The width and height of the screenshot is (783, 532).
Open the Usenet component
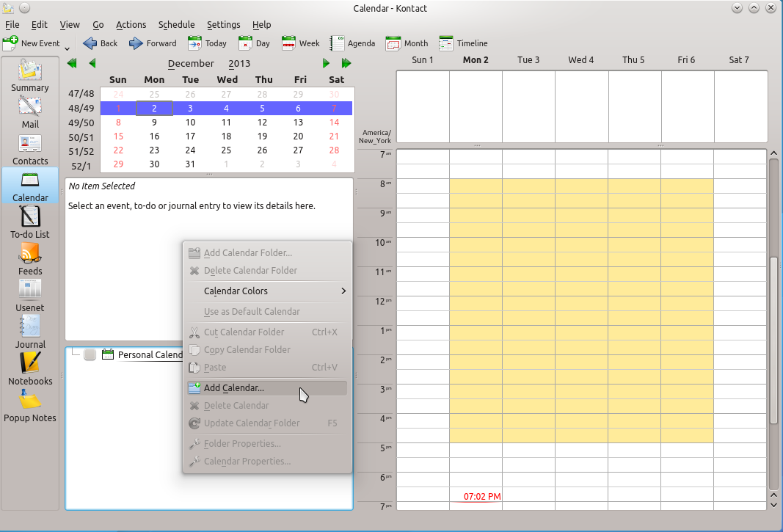pyautogui.click(x=30, y=296)
